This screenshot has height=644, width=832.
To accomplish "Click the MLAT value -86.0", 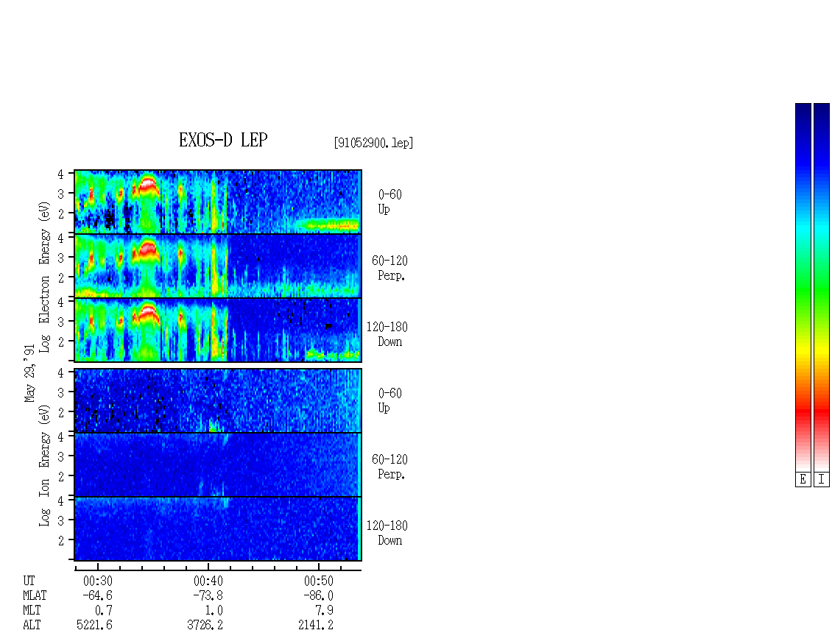I will pos(318,595).
